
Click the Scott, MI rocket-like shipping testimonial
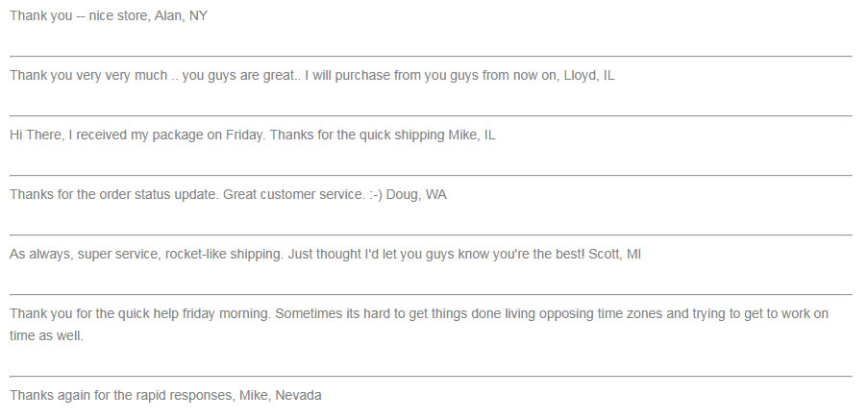point(326,255)
